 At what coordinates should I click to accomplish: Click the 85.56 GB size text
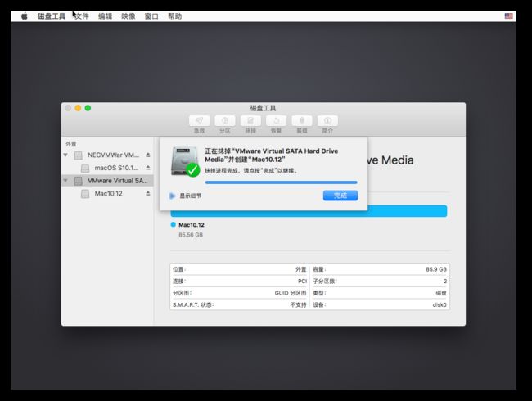[x=191, y=235]
